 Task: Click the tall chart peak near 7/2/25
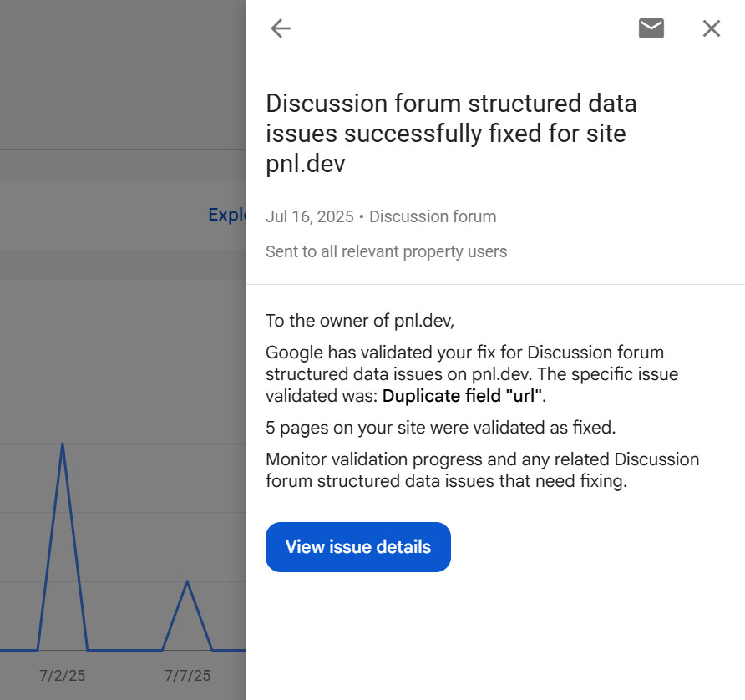coord(63,444)
